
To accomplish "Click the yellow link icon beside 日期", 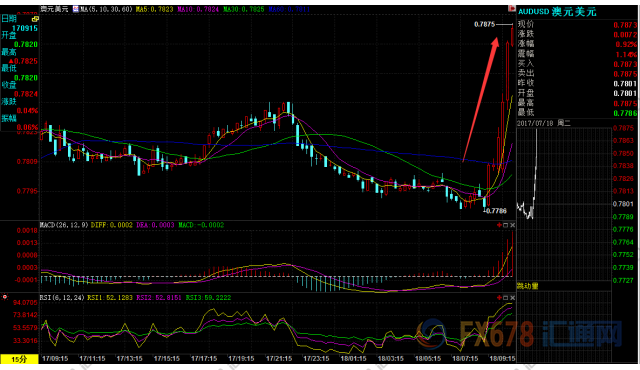I will (35, 19).
